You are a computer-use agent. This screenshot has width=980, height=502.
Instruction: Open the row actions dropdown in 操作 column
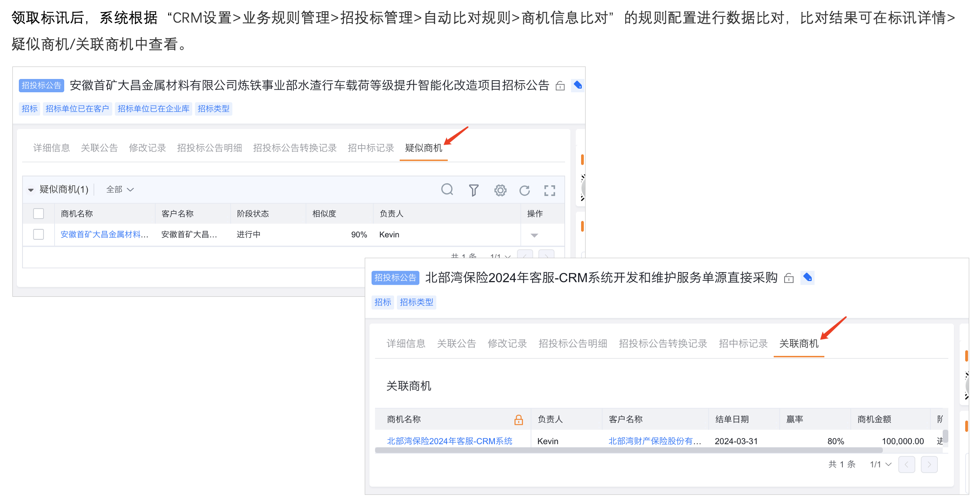534,236
